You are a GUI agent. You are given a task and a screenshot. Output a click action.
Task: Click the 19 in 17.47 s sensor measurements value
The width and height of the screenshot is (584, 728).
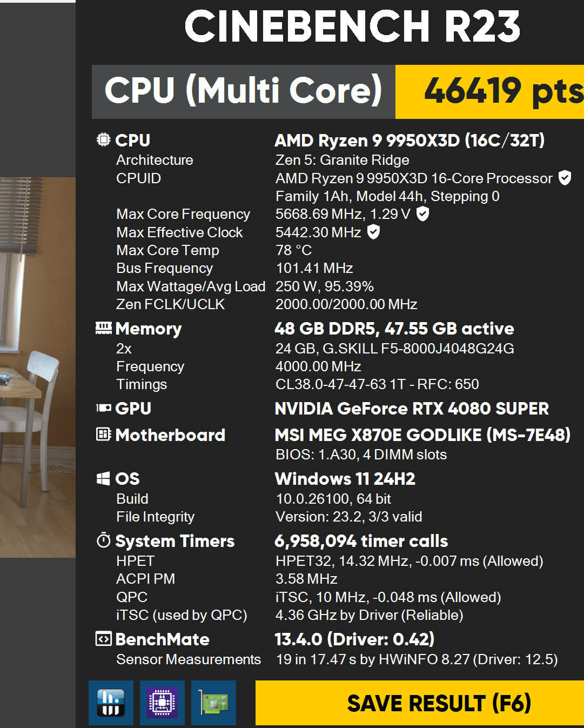tap(417, 659)
